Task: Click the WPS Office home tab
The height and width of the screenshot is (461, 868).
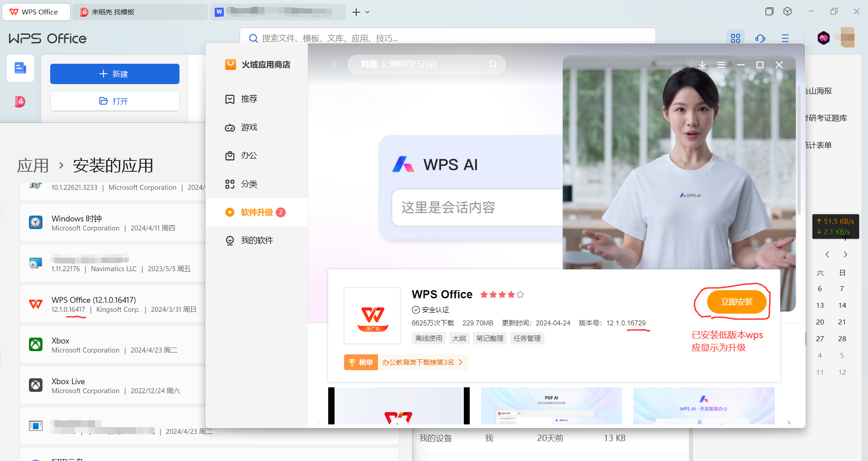Action: [x=36, y=12]
